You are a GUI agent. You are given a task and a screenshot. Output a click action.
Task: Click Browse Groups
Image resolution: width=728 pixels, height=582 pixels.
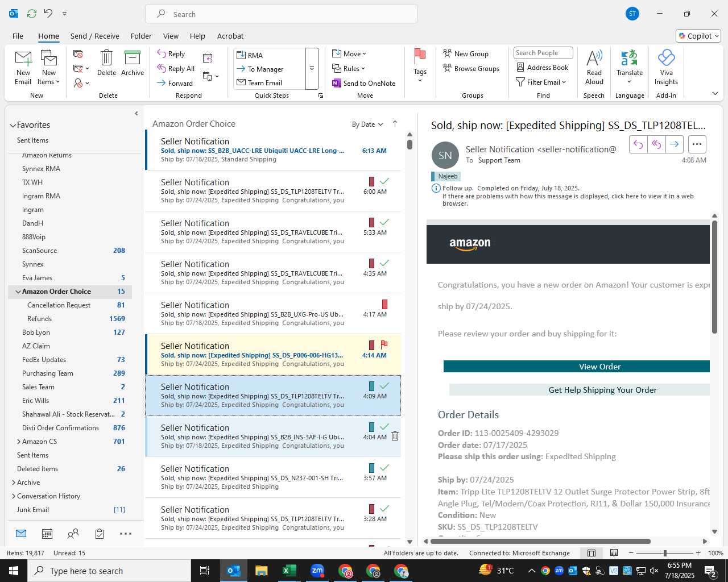[x=471, y=69]
